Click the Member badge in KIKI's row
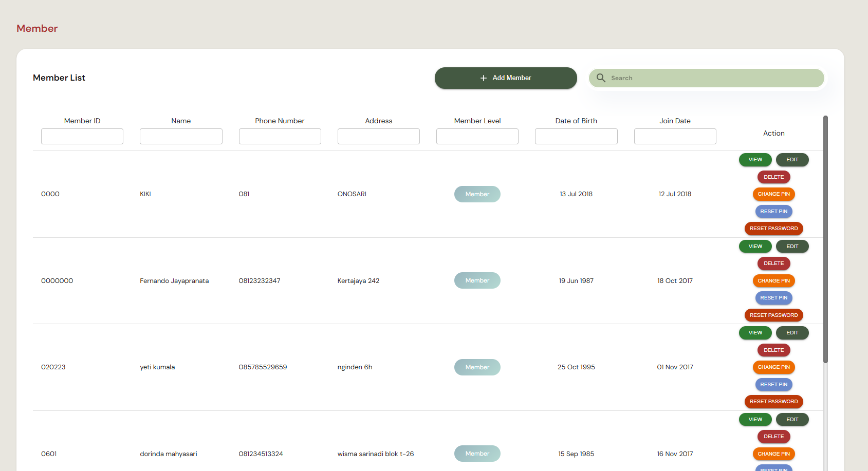This screenshot has height=471, width=868. 477,194
